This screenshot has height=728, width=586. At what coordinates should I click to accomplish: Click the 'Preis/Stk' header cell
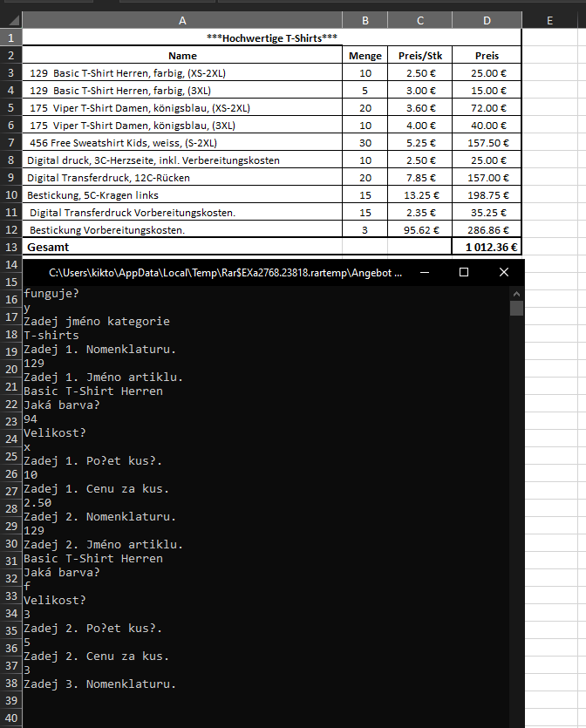click(419, 55)
